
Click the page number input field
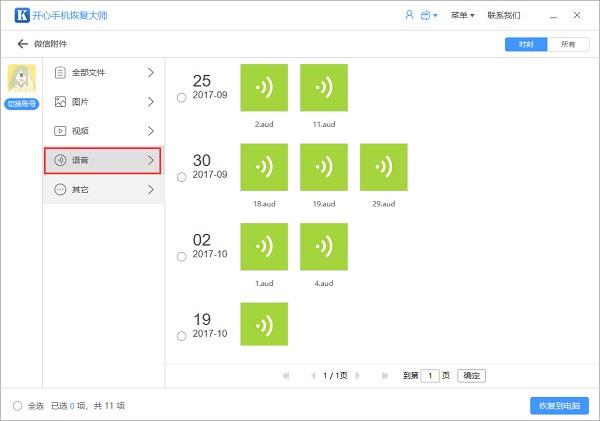pyautogui.click(x=430, y=376)
